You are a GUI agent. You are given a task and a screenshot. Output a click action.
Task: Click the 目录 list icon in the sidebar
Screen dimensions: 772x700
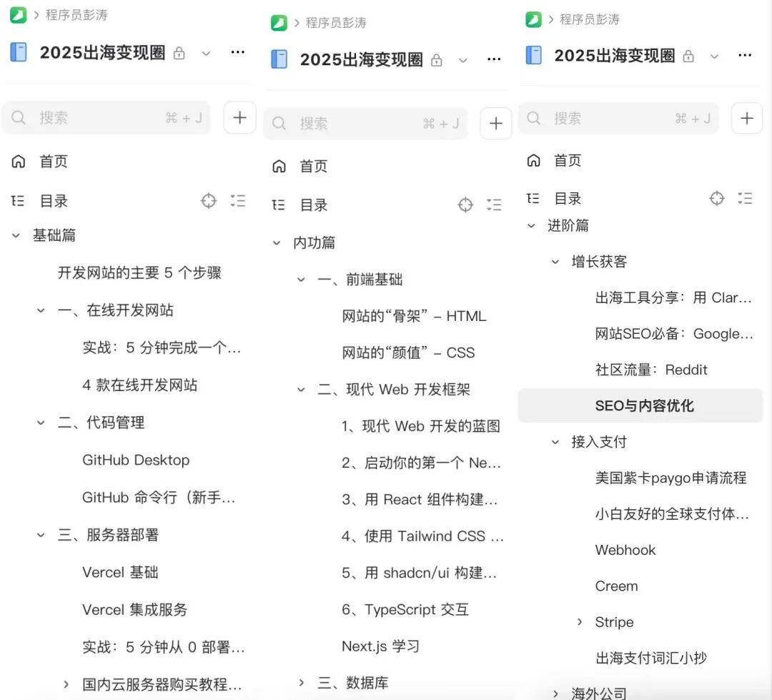[x=17, y=201]
